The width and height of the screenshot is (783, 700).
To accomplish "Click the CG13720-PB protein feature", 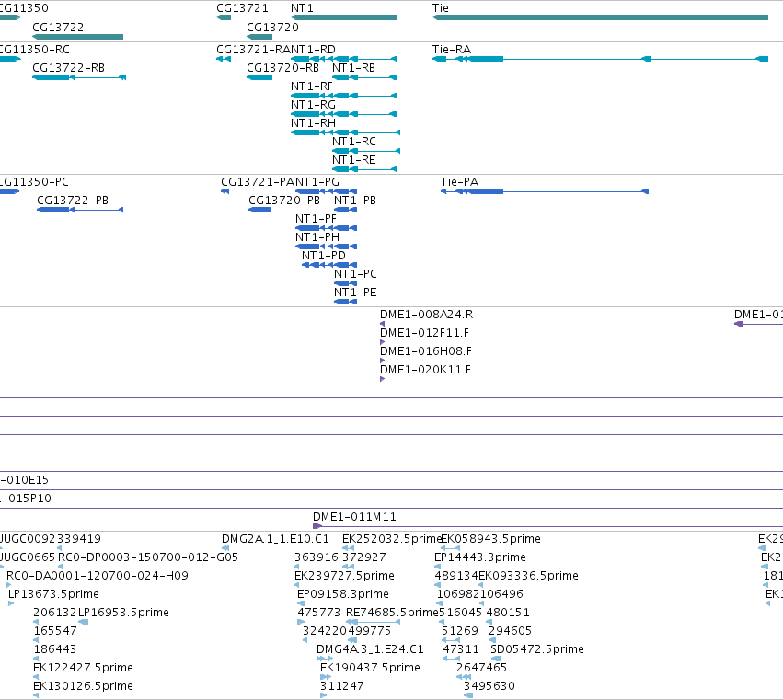I will point(259,210).
